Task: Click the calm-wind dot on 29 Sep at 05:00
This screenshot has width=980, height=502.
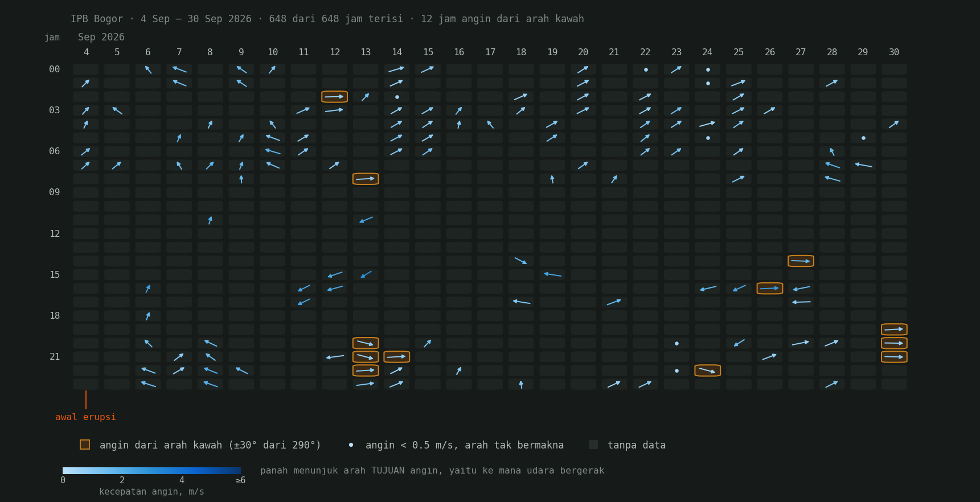Action: click(863, 138)
